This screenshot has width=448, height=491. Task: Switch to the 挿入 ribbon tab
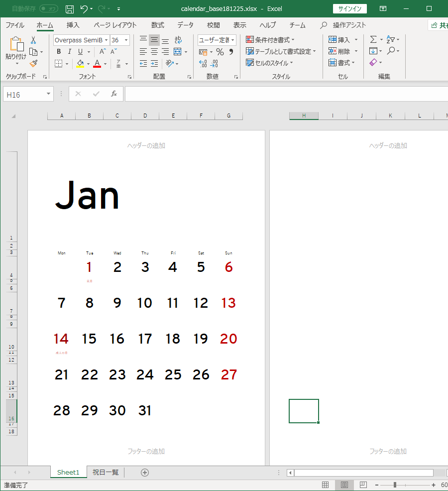pyautogui.click(x=72, y=25)
